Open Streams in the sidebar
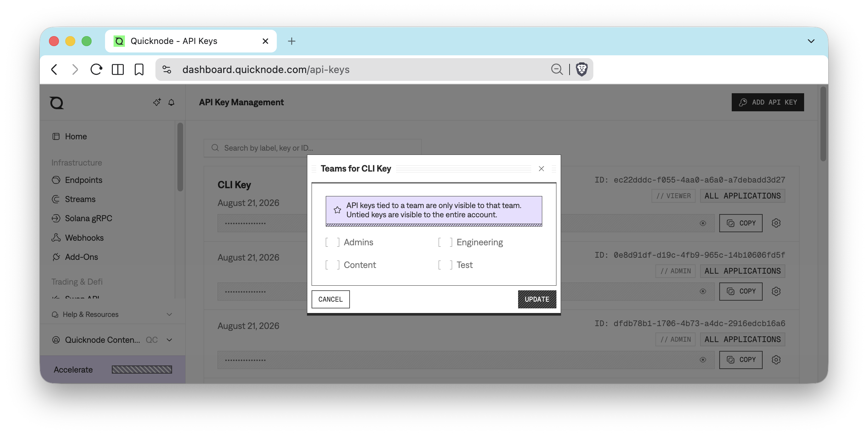Viewport: 868px width, 436px height. pos(80,199)
